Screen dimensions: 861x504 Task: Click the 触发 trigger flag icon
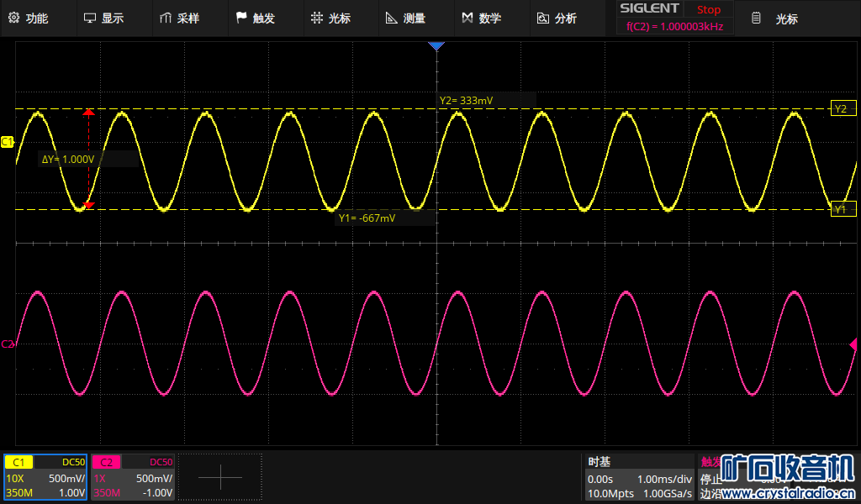coord(241,18)
